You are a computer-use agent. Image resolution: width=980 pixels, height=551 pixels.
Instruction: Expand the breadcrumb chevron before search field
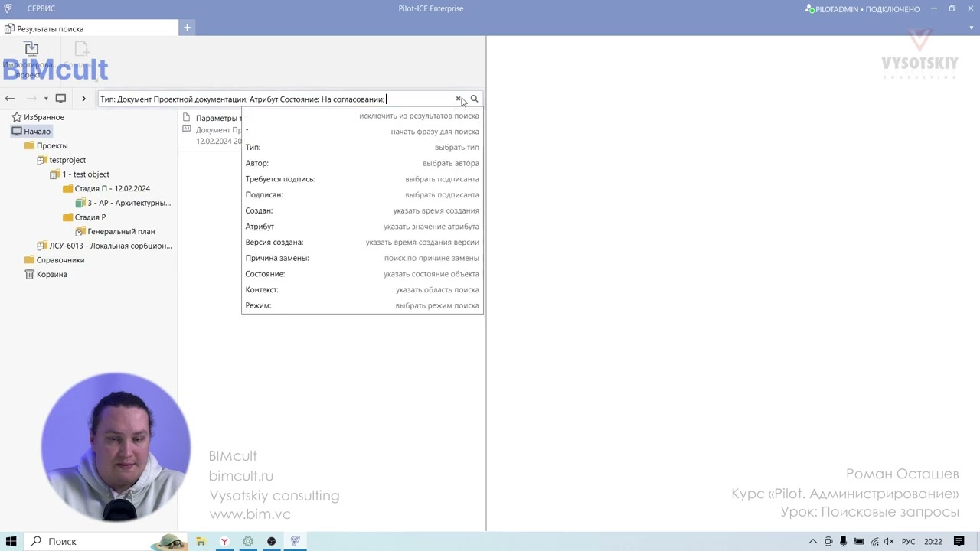pyautogui.click(x=83, y=99)
